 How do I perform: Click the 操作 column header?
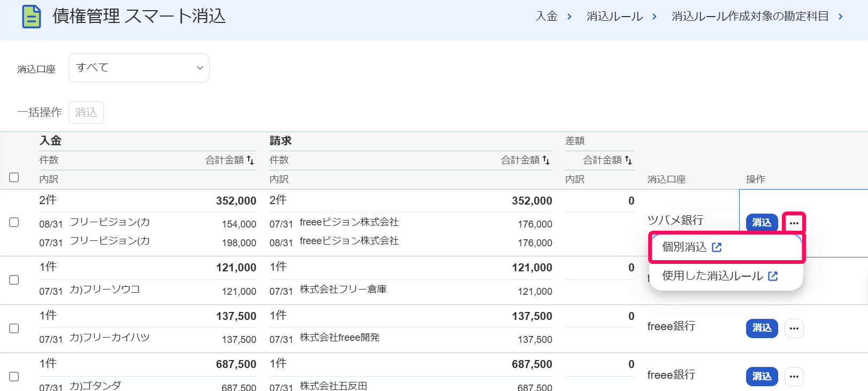click(756, 179)
